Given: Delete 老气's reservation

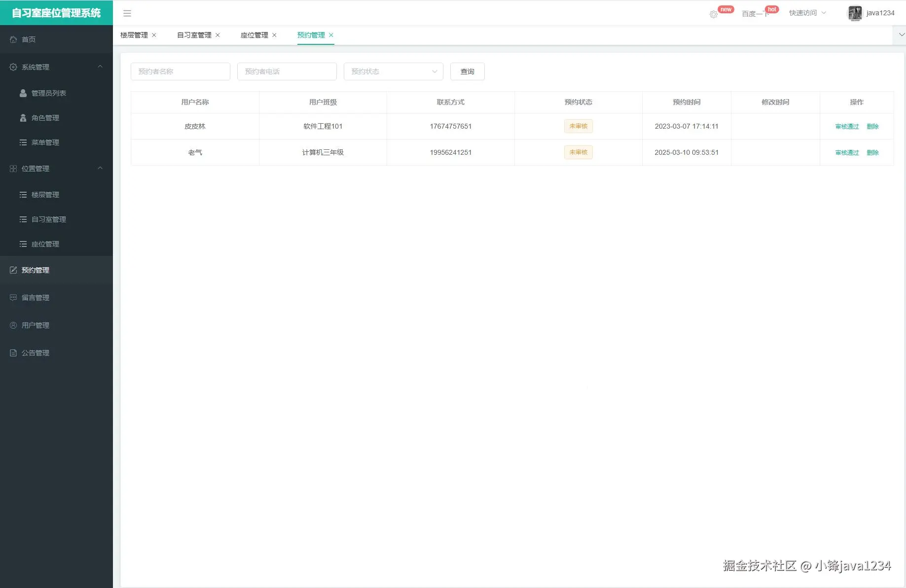Looking at the screenshot, I should click(872, 153).
